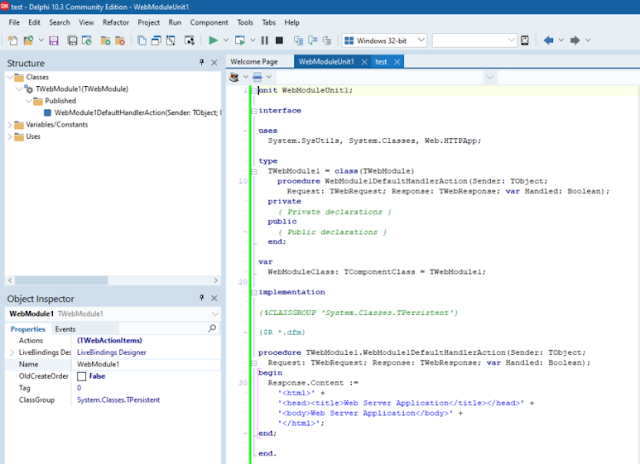Pin the Object Inspector panel
The width and height of the screenshot is (640, 464).
[202, 298]
